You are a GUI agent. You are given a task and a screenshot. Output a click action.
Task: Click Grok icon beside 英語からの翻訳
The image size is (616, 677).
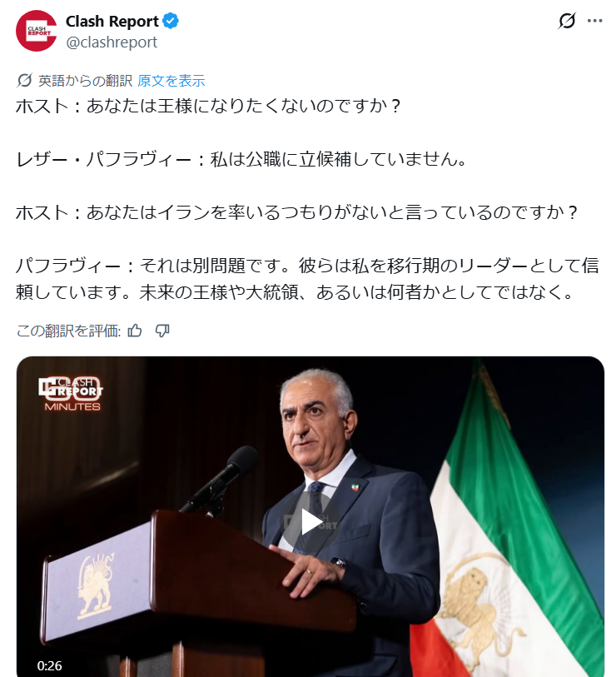pyautogui.click(x=25, y=80)
